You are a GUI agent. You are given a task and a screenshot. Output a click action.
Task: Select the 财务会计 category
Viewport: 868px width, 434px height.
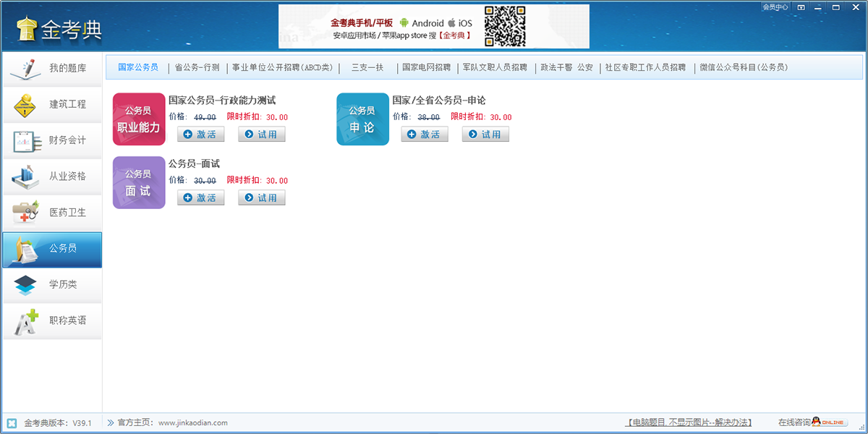(52, 141)
